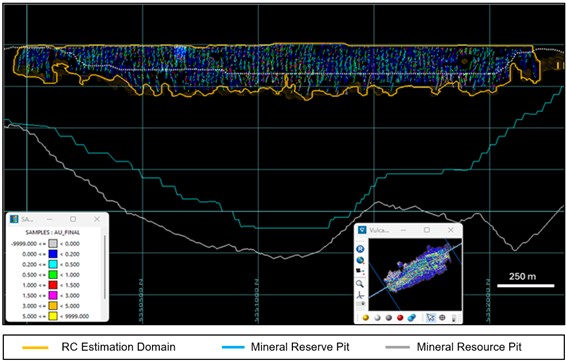Click the small gray grid icon below axes icon
This screenshot has width=566, height=361.
(x=360, y=304)
